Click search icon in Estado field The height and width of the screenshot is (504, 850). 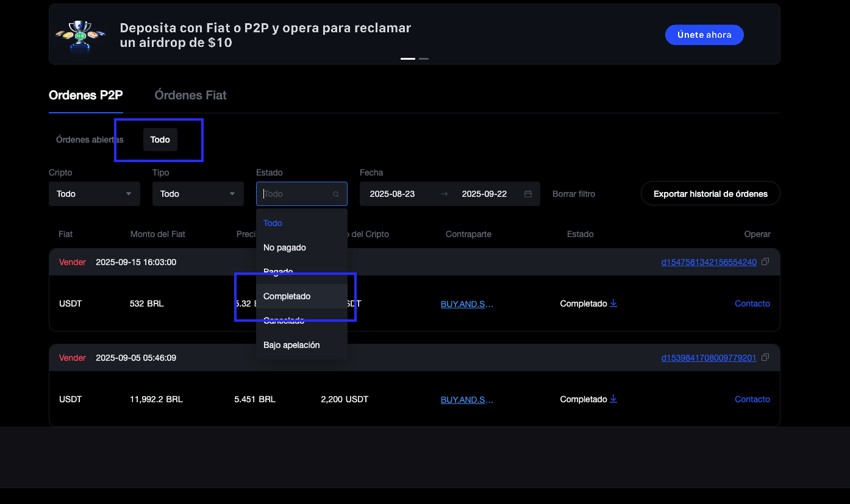[336, 194]
